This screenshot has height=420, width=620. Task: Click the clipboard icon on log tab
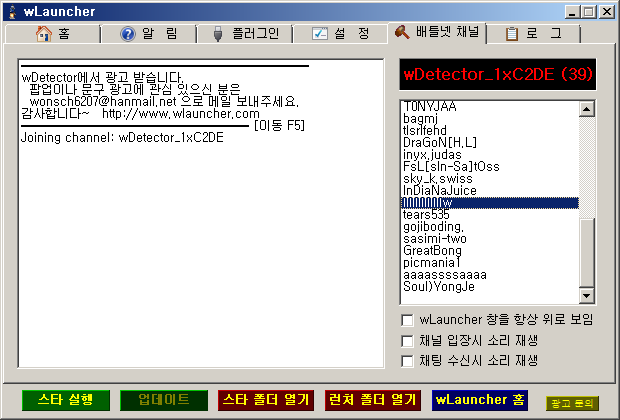tap(512, 34)
